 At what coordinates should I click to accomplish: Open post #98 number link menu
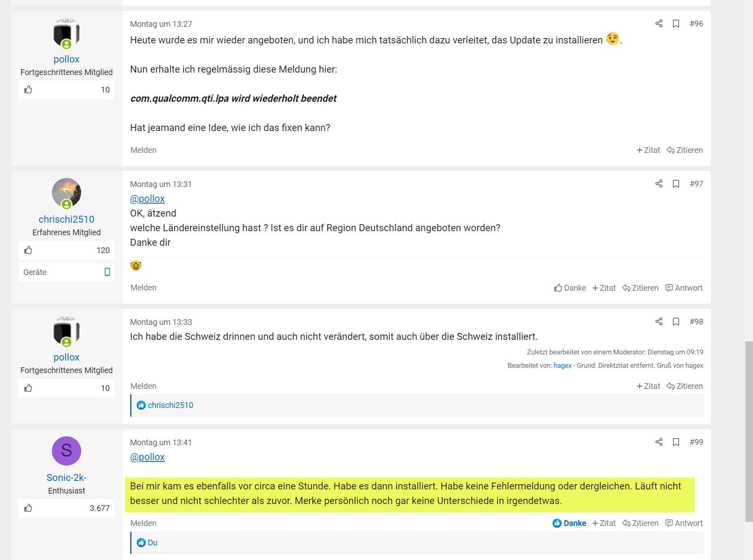696,322
